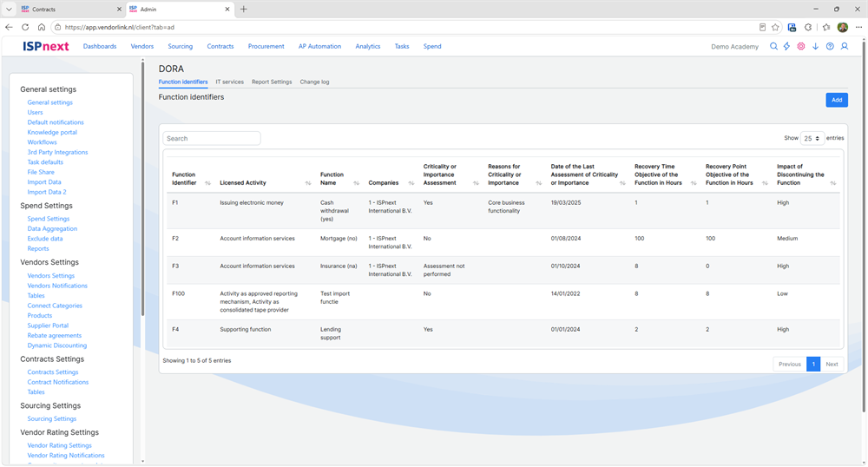Click the Search field above the table
This screenshot has height=467, width=868.
pos(212,138)
